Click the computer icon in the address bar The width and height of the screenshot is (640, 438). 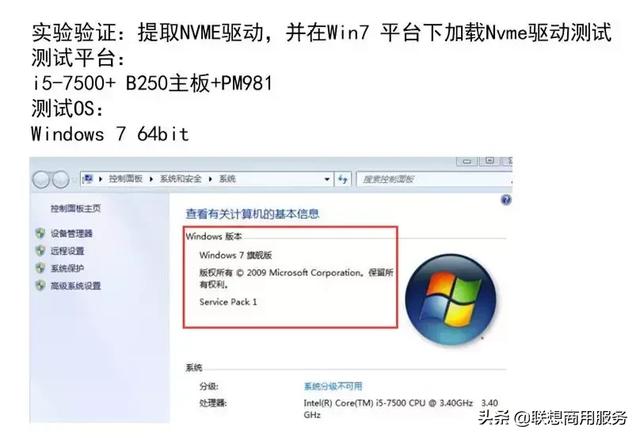[88, 178]
